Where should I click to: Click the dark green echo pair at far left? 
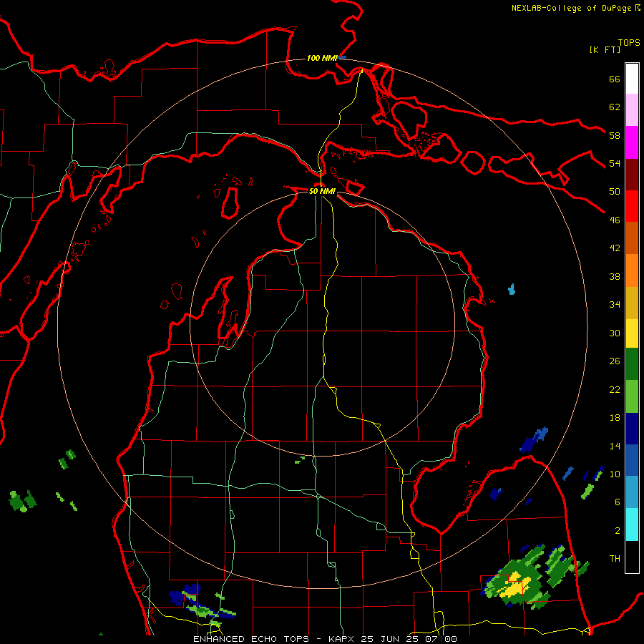click(23, 501)
